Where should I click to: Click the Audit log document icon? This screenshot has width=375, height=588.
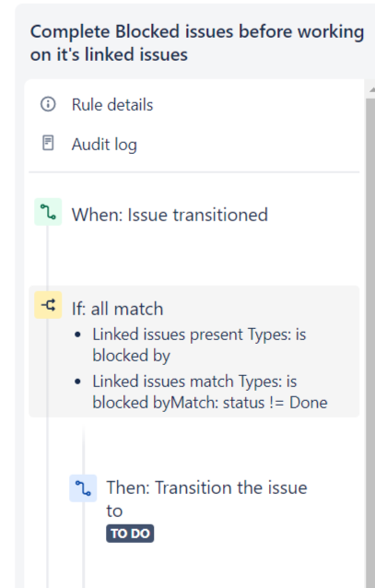(48, 143)
